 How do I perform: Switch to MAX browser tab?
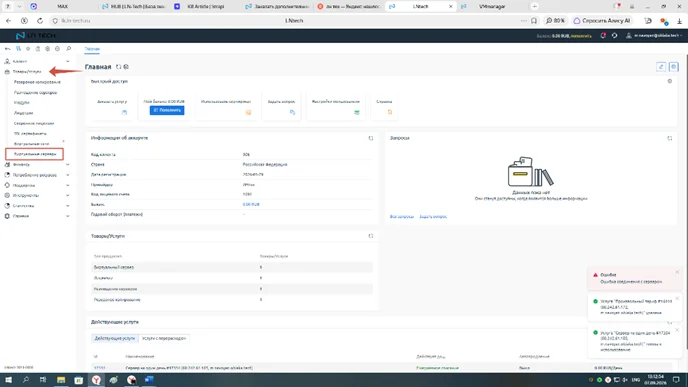pyautogui.click(x=62, y=7)
